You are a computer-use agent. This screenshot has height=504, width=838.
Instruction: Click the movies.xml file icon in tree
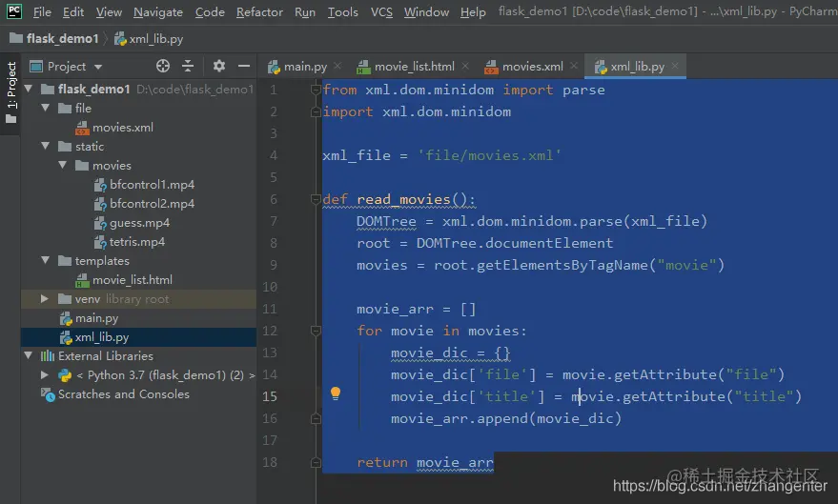click(82, 128)
